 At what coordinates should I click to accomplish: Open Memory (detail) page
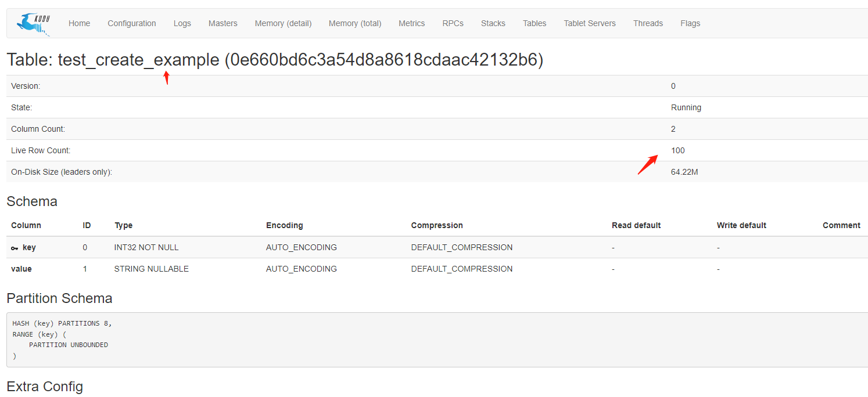point(283,24)
